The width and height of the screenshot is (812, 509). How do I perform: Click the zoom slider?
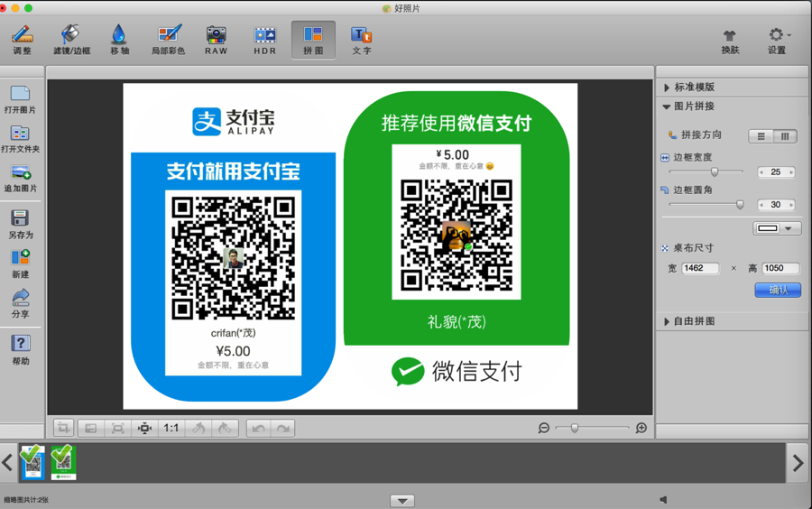[593, 428]
